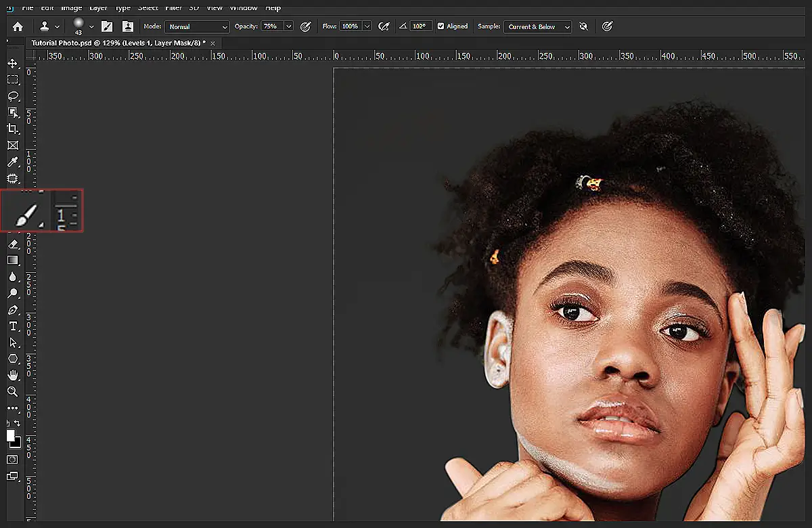Select the Move tool
812x528 pixels.
coord(12,64)
